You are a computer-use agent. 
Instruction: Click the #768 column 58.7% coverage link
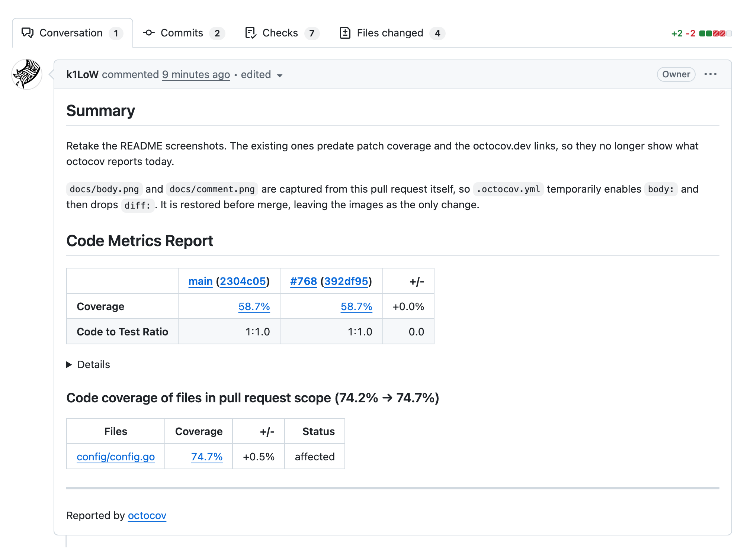(356, 306)
